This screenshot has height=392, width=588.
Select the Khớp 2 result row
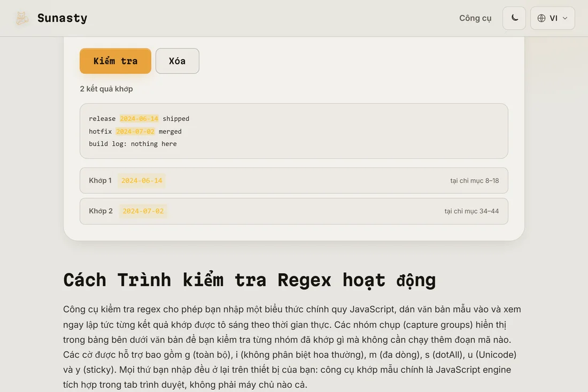click(x=293, y=211)
